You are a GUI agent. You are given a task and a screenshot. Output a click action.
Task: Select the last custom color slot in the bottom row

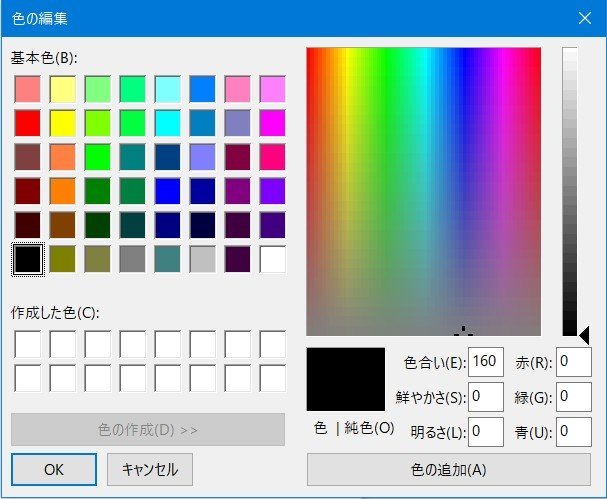[273, 378]
